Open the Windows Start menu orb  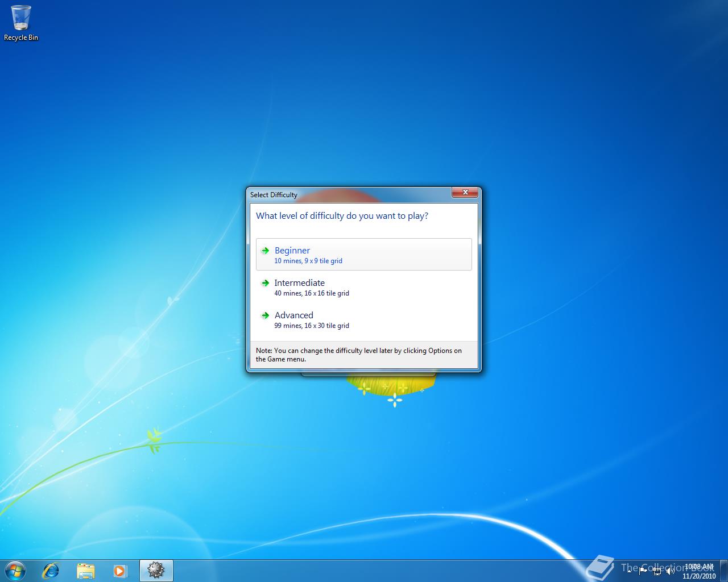click(15, 570)
